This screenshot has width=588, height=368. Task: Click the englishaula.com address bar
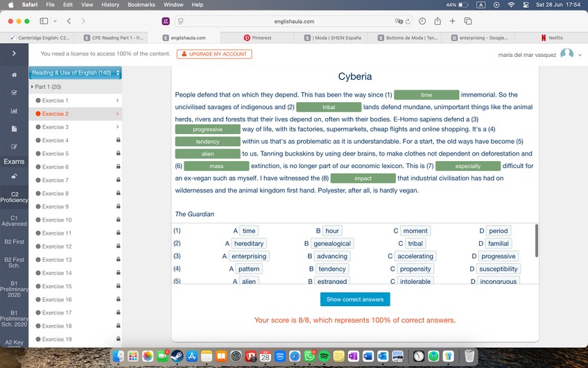click(293, 22)
